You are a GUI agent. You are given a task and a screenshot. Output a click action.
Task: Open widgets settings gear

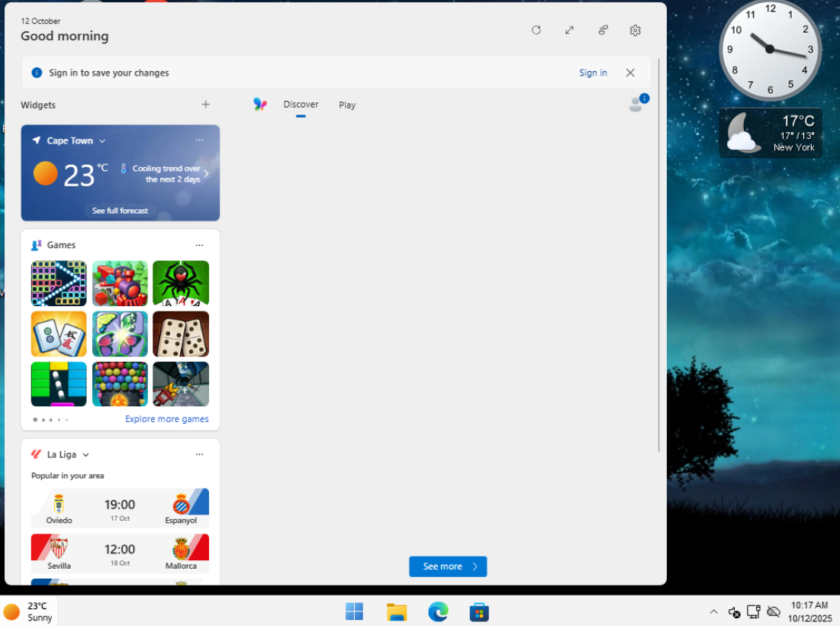coord(635,31)
